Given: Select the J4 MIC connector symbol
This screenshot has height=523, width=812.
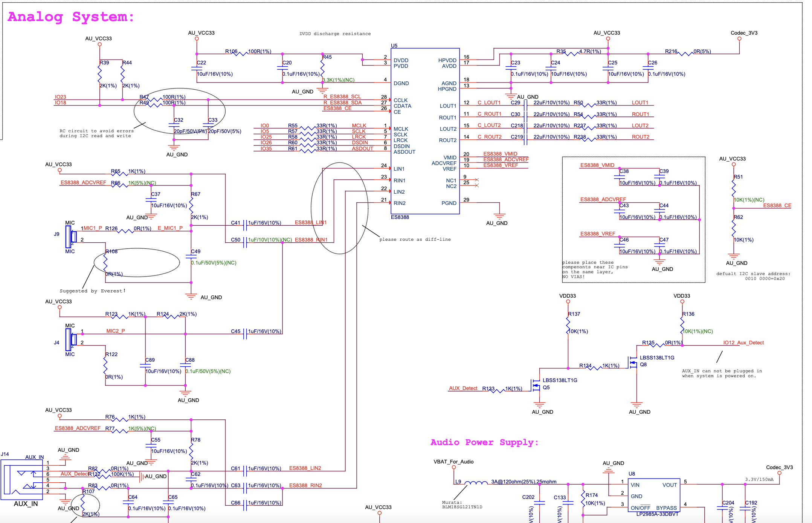Looking at the screenshot, I should 71,340.
